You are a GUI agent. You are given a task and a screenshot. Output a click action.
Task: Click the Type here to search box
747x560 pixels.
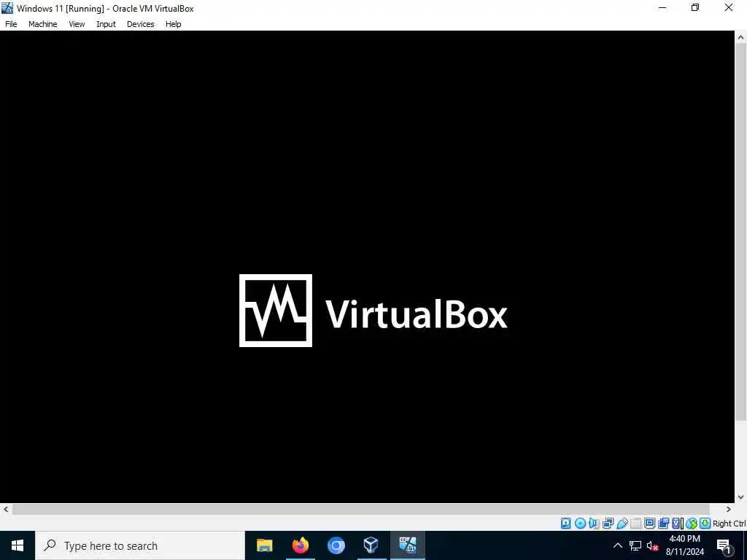(x=139, y=545)
